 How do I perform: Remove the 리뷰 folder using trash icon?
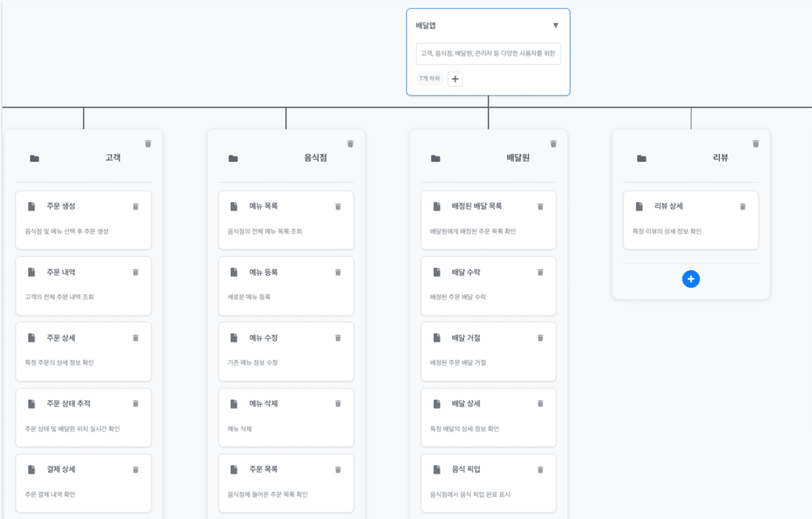coord(755,144)
